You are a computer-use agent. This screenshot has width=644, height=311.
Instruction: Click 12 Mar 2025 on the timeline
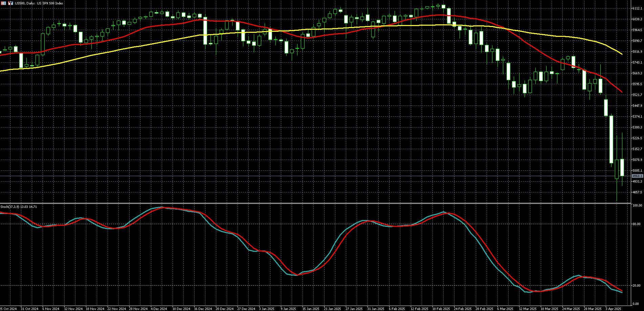pyautogui.click(x=528, y=309)
